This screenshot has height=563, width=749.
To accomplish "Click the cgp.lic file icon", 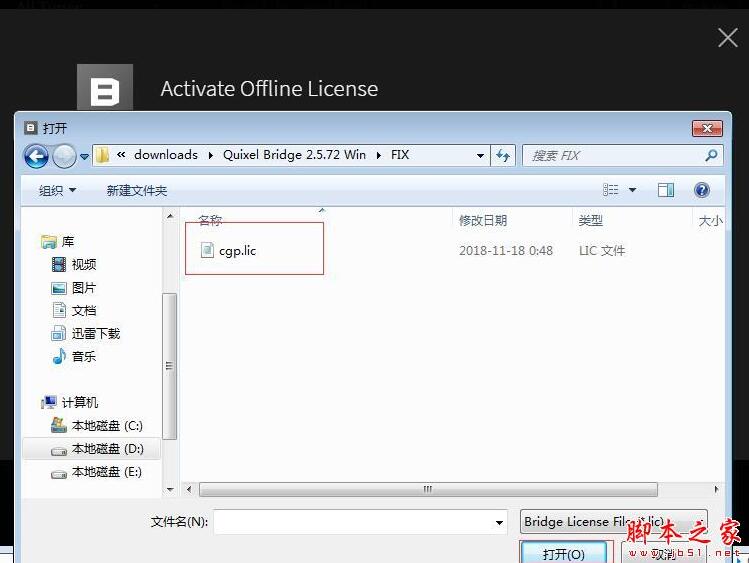I will [207, 250].
